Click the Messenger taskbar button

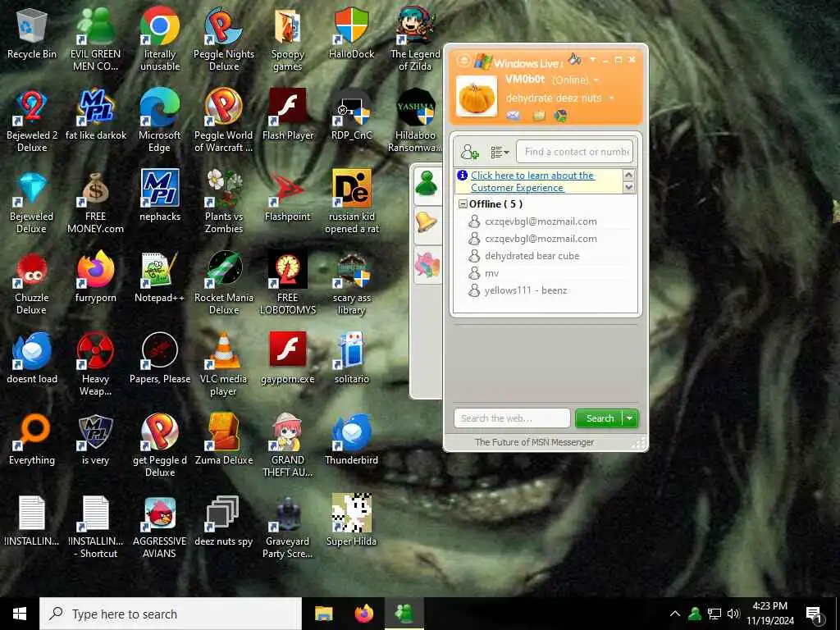[404, 614]
